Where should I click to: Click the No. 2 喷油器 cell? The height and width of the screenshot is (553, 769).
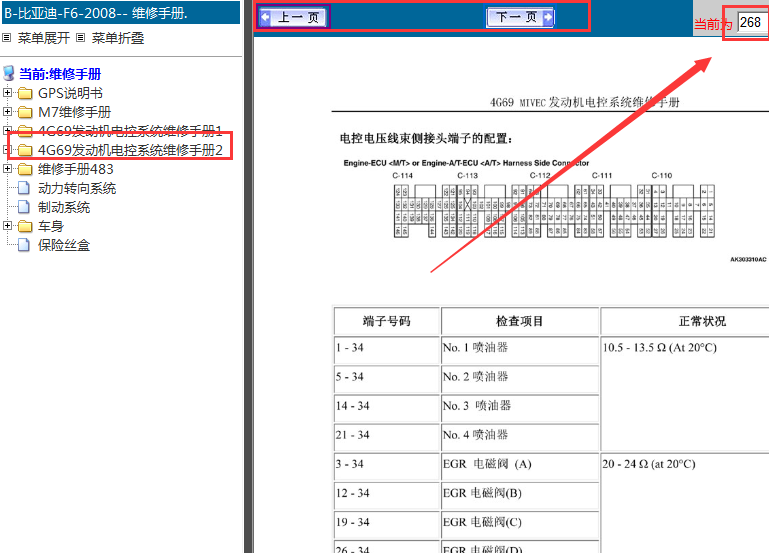tap(520, 379)
